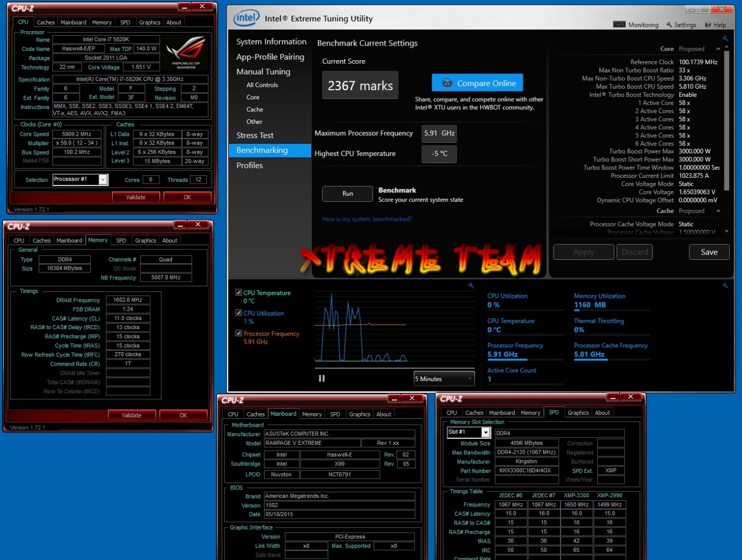Run the XTU benchmark

[348, 193]
